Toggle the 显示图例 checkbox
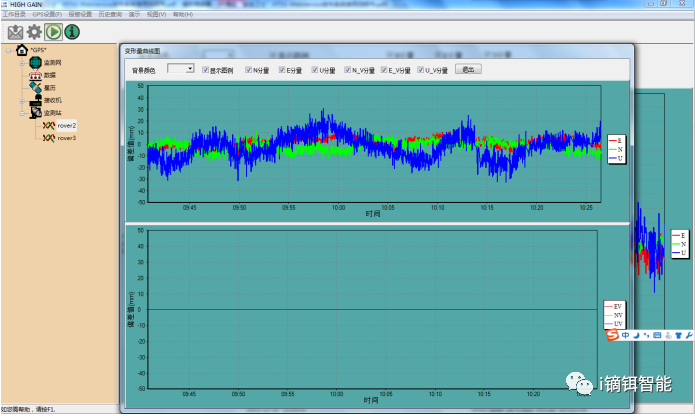695x416 pixels. (206, 70)
